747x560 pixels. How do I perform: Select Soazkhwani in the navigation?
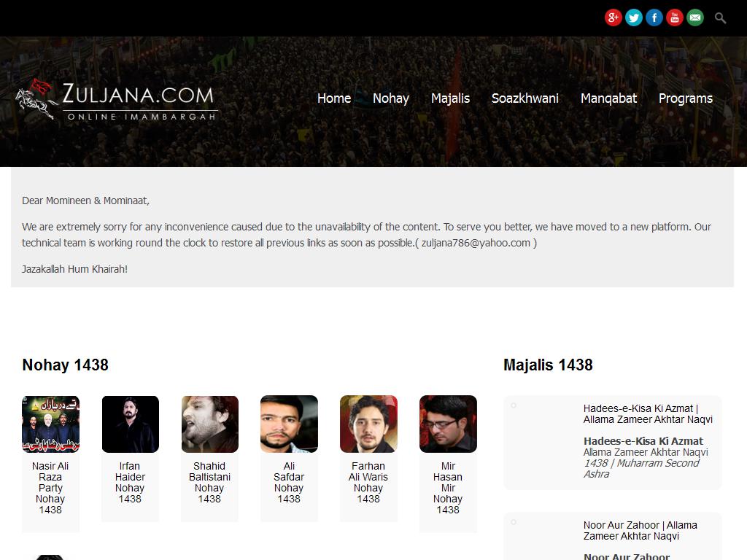tap(525, 98)
